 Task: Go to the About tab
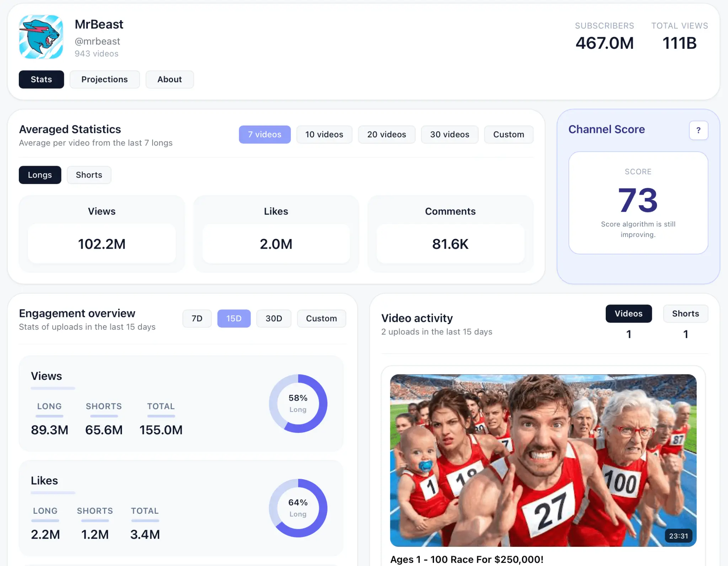[170, 79]
